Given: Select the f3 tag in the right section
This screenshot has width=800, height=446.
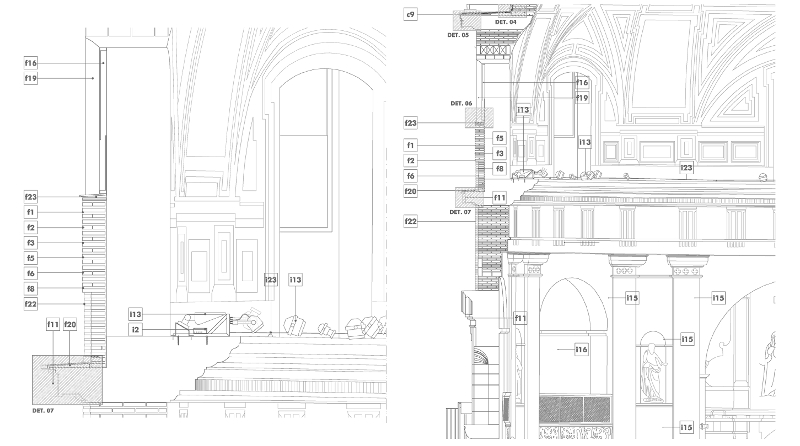Looking at the screenshot, I should pos(499,153).
